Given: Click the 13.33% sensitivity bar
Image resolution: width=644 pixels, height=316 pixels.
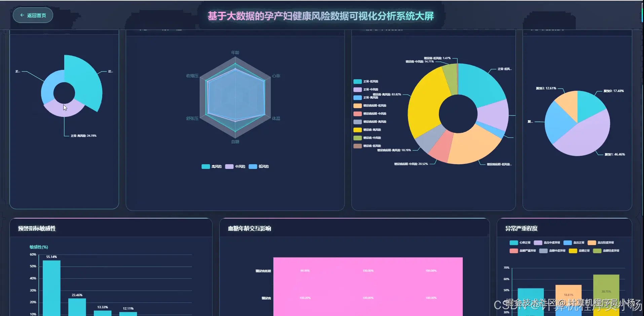Looking at the screenshot, I should point(103,313).
